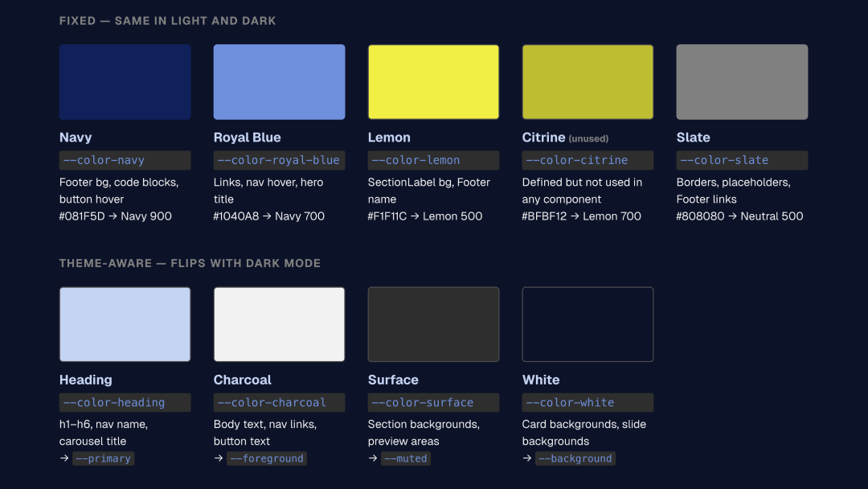Click the --color-slate token code
Viewport: 868px width, 489px height.
[742, 160]
